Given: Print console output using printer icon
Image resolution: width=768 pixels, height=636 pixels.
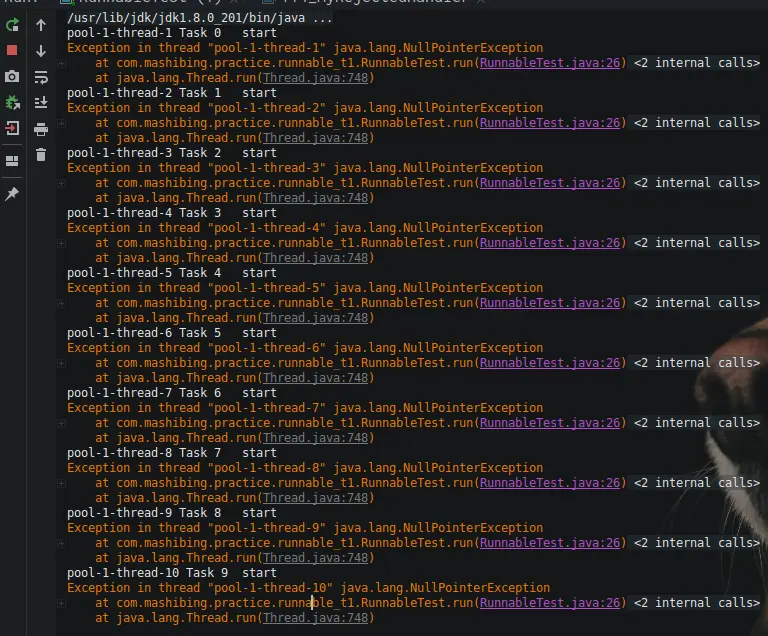Looking at the screenshot, I should pyautogui.click(x=41, y=129).
